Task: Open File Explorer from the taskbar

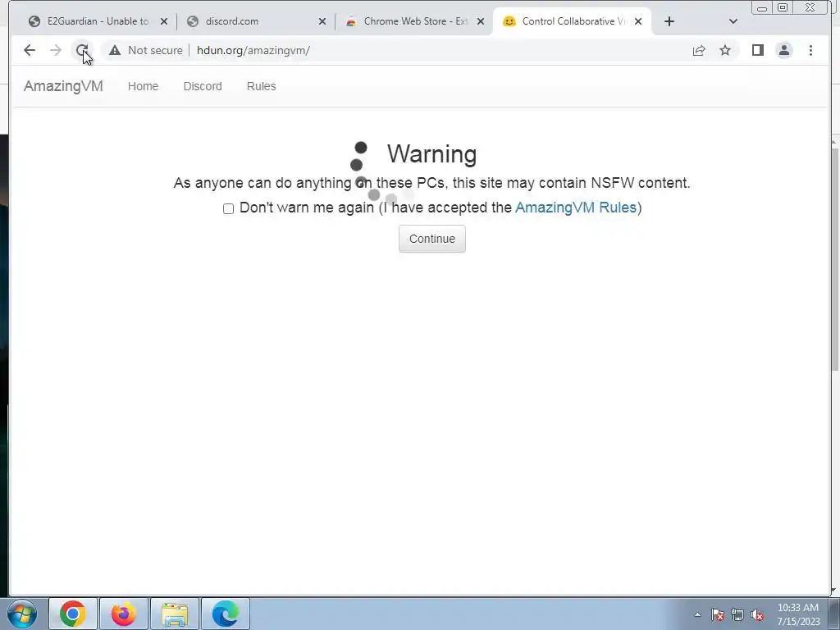Action: point(175,614)
